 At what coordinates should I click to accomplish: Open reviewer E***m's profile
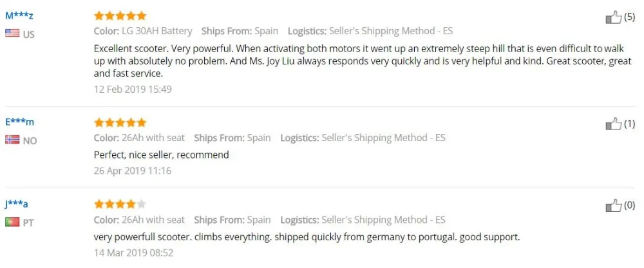(19, 122)
